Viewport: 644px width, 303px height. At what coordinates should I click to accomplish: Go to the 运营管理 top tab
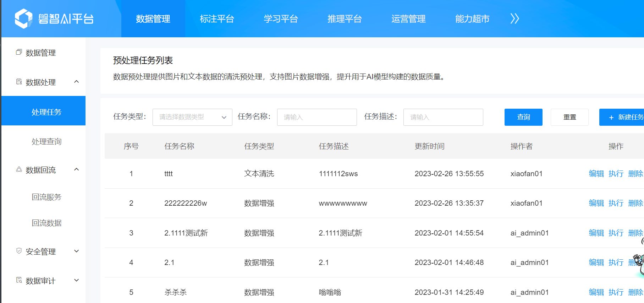(x=408, y=18)
